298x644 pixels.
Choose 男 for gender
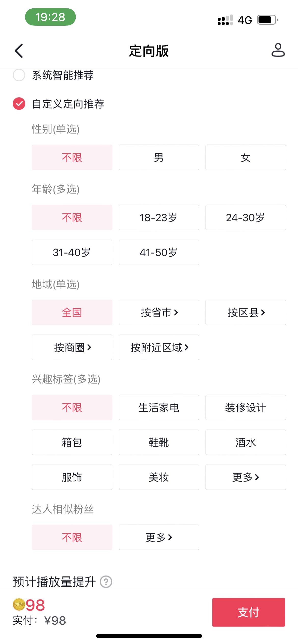(159, 157)
